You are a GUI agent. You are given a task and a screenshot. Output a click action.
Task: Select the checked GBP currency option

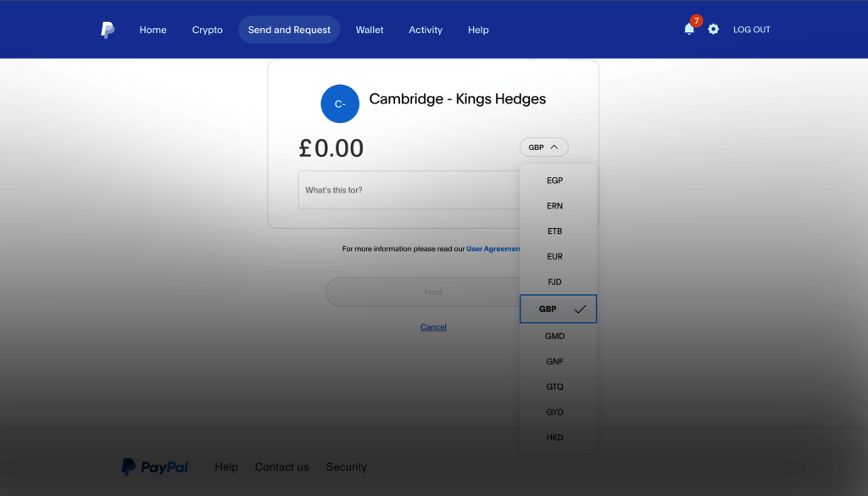(x=558, y=309)
